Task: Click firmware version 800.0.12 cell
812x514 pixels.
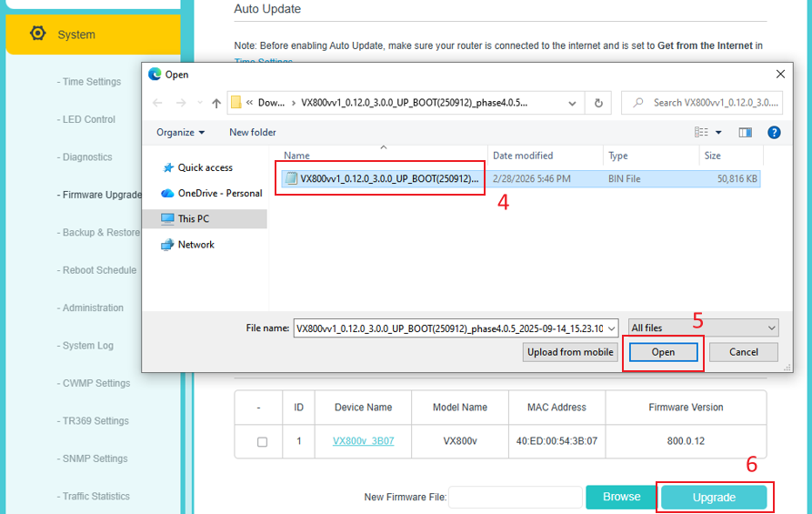Action: point(686,441)
